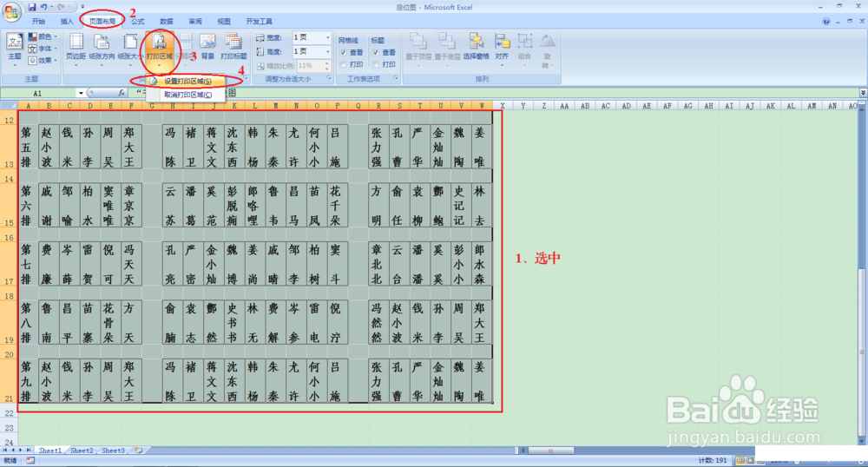Click the 打印标题 print titles button

(233, 49)
